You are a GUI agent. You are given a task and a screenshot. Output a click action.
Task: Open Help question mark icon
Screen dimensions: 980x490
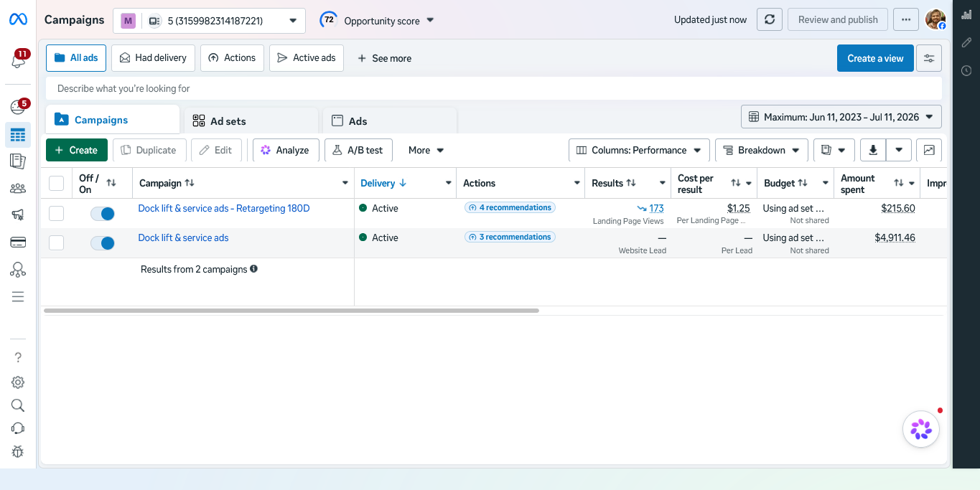coord(18,357)
